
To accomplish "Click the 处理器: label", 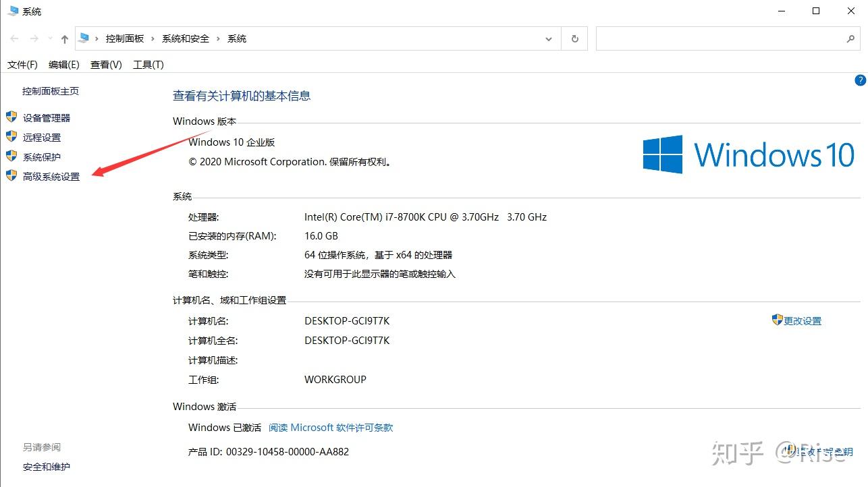I will (x=204, y=217).
